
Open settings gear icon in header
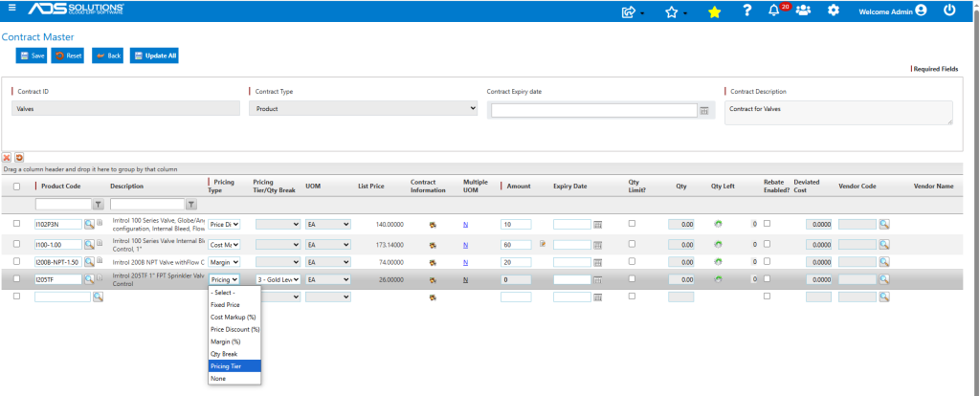(x=834, y=11)
